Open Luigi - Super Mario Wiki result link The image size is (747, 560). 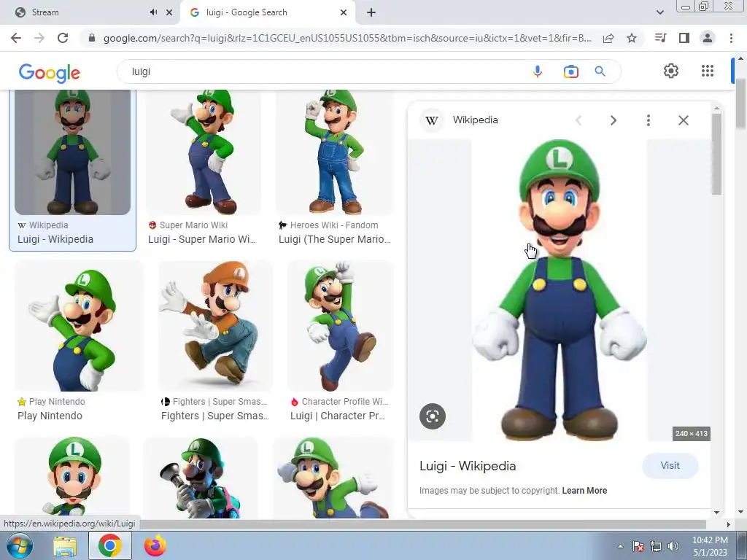[201, 239]
